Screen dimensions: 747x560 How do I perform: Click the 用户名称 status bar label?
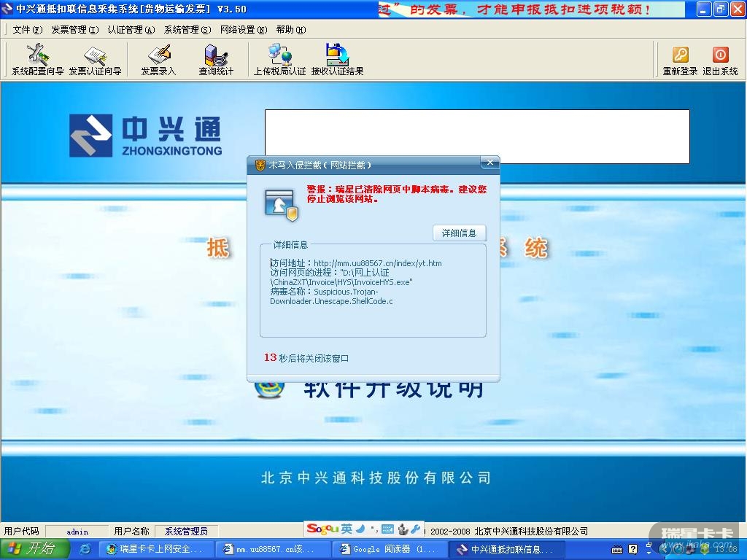click(x=131, y=531)
